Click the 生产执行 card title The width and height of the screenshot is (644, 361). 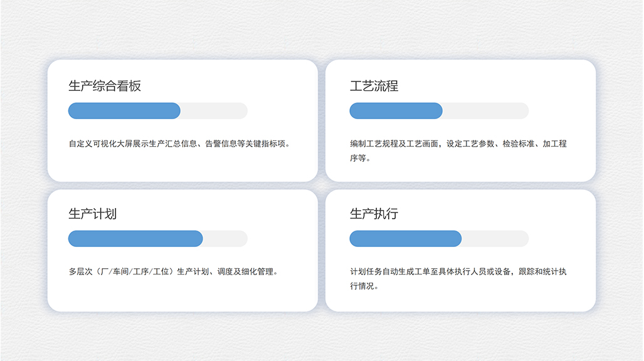374,214
